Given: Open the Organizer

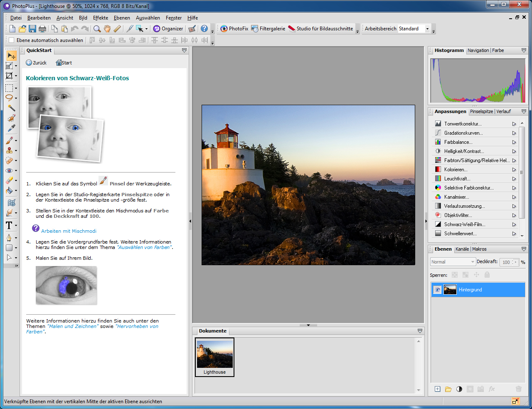Looking at the screenshot, I should click(168, 29).
